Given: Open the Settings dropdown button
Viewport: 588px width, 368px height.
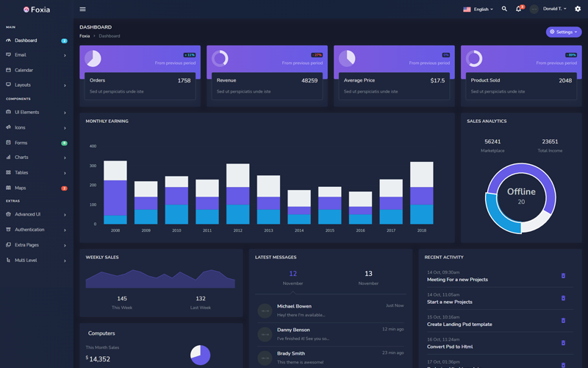Looking at the screenshot, I should pyautogui.click(x=564, y=32).
